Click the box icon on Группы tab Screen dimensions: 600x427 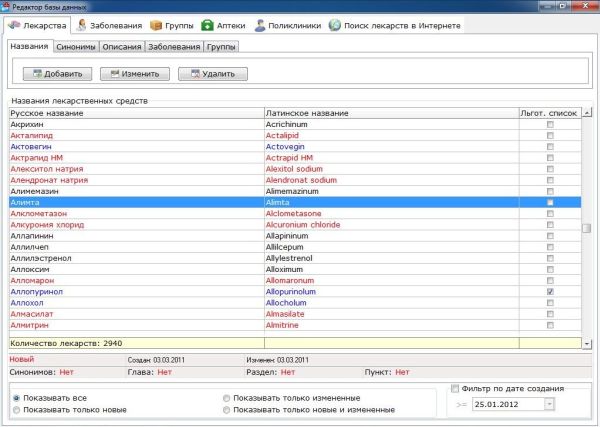coord(156,25)
